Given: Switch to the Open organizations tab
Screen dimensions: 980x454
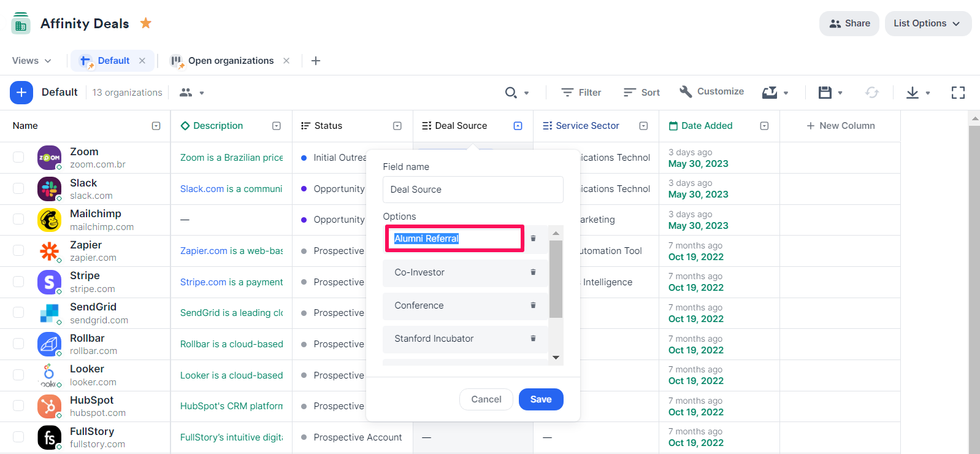Looking at the screenshot, I should point(231,61).
